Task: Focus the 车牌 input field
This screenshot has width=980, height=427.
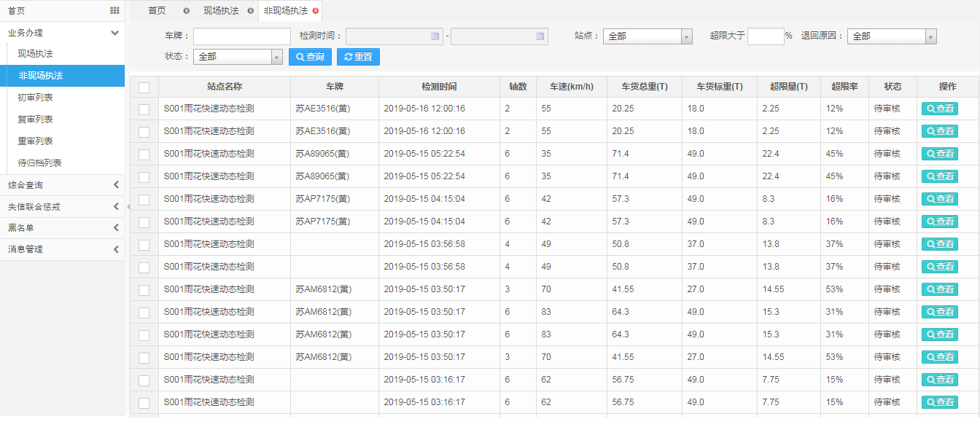Action: 242,36
